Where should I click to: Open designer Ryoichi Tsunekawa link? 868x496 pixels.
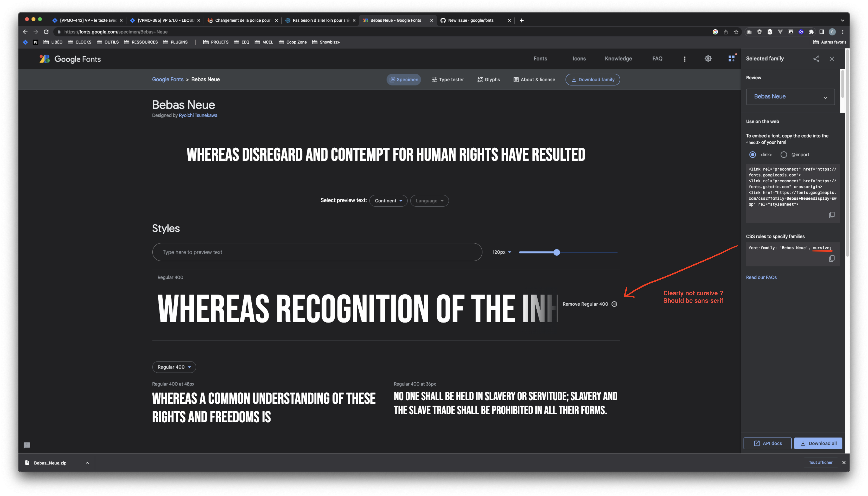[198, 115]
